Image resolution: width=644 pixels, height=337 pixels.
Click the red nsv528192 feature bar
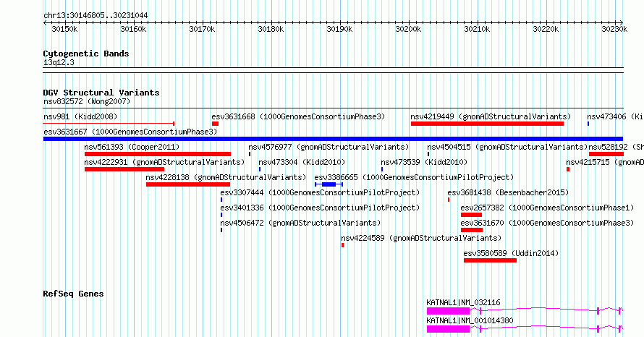(606, 154)
